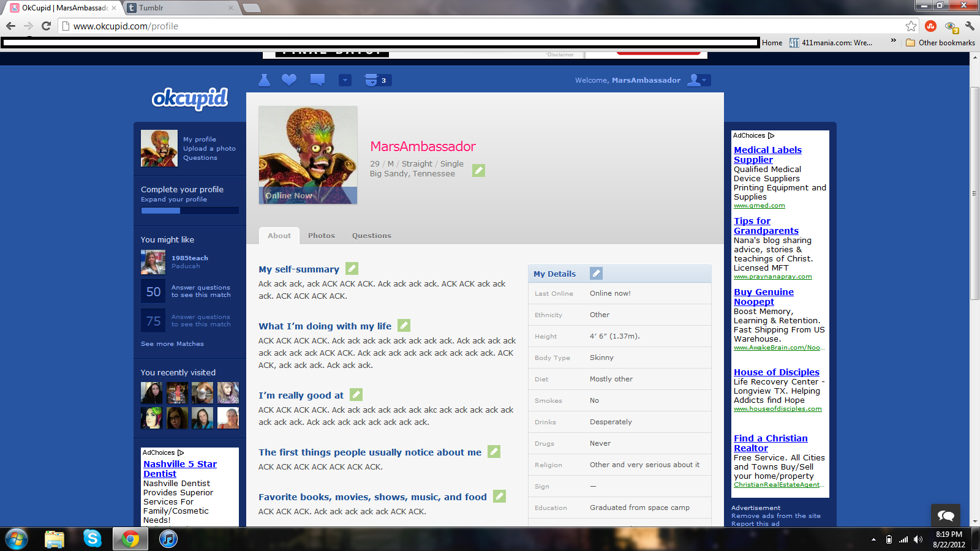Open the sidebar Questions link
Image resolution: width=980 pixels, height=551 pixels.
[200, 158]
